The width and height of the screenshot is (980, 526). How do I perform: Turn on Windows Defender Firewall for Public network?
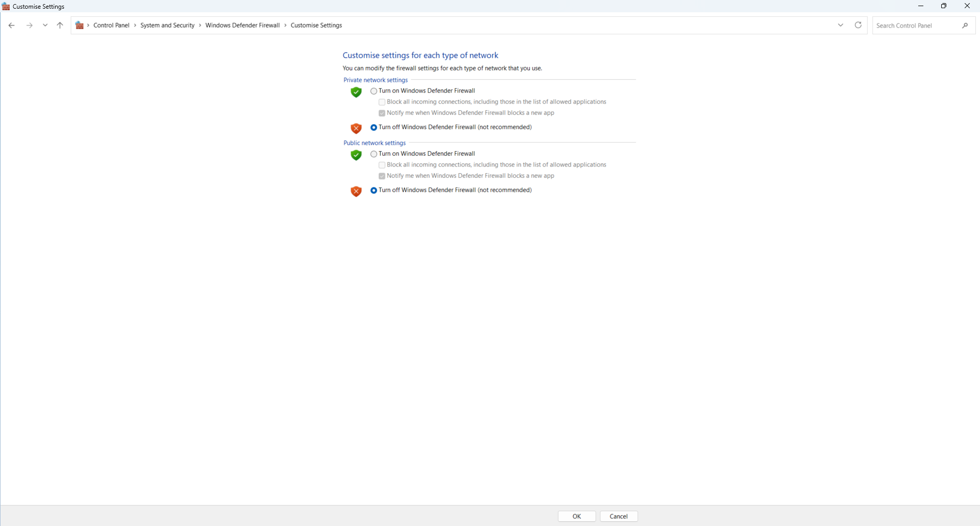pos(374,154)
